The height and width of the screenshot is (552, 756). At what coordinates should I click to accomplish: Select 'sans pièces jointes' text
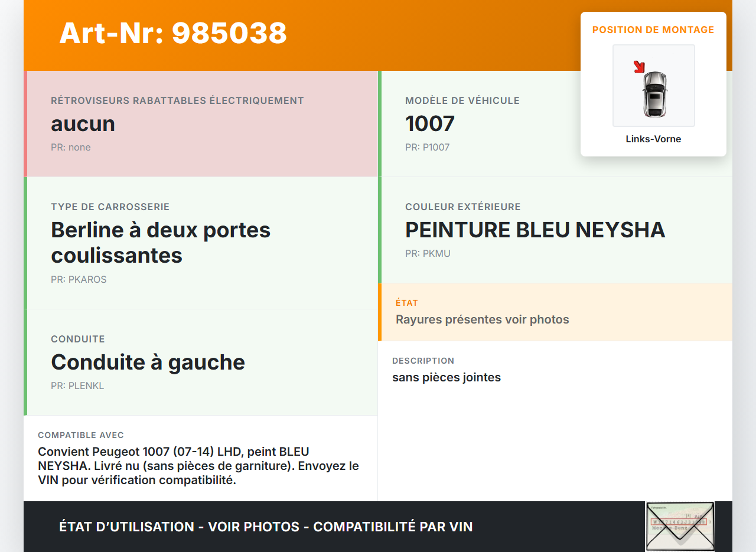(x=447, y=378)
